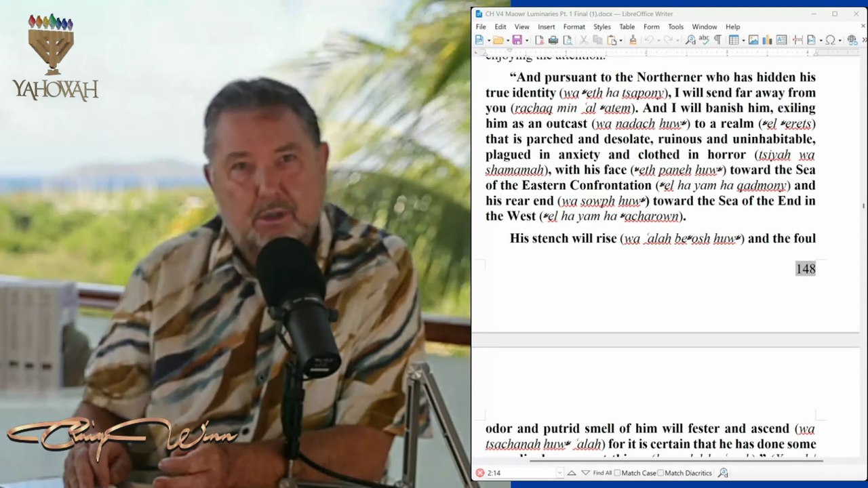Open Find & Replace from the Find bar
This screenshot has height=488, width=868.
point(723,473)
